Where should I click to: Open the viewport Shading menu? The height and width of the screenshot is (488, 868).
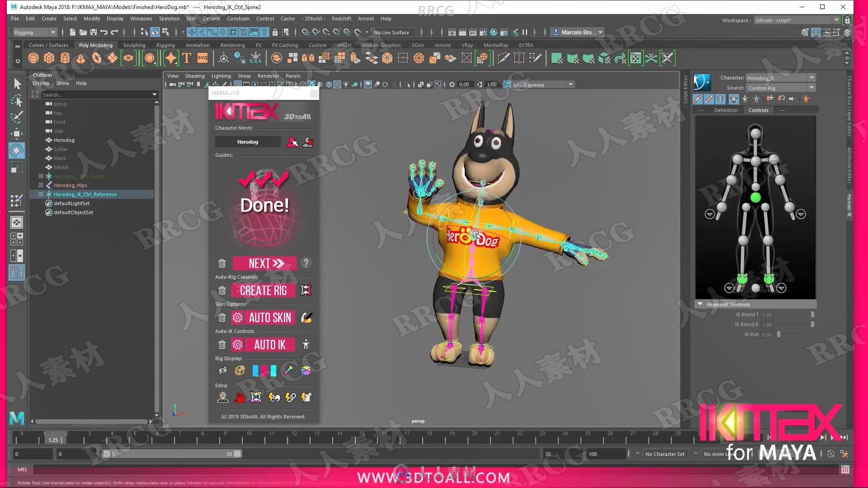pyautogui.click(x=195, y=76)
